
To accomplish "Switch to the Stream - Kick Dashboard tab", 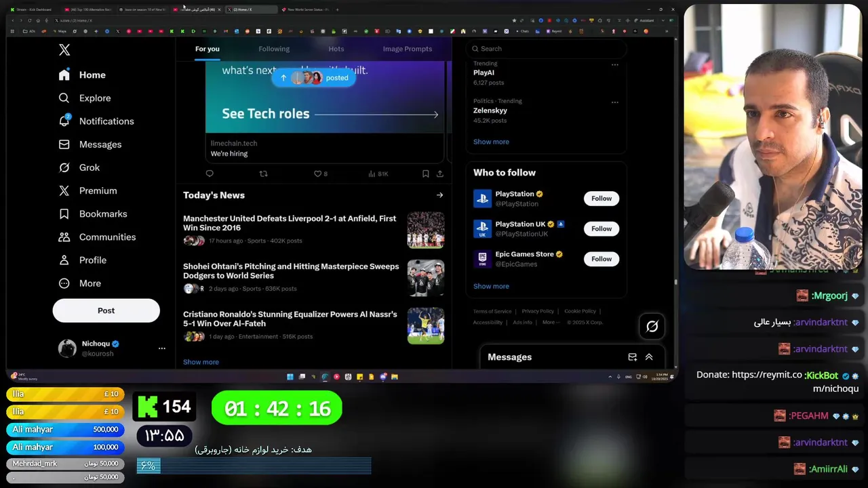I will coord(33,9).
